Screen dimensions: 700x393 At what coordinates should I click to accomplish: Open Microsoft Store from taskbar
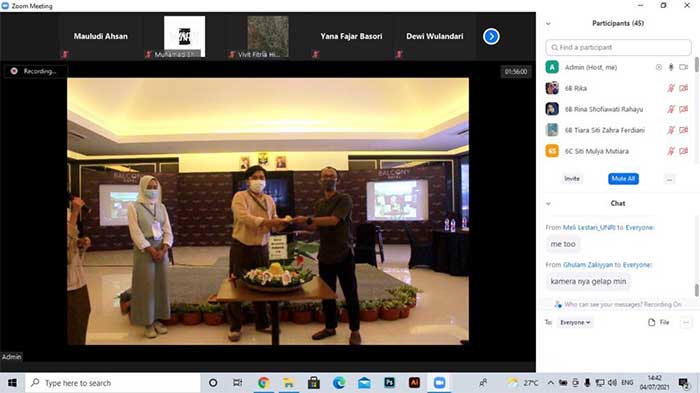(x=314, y=383)
